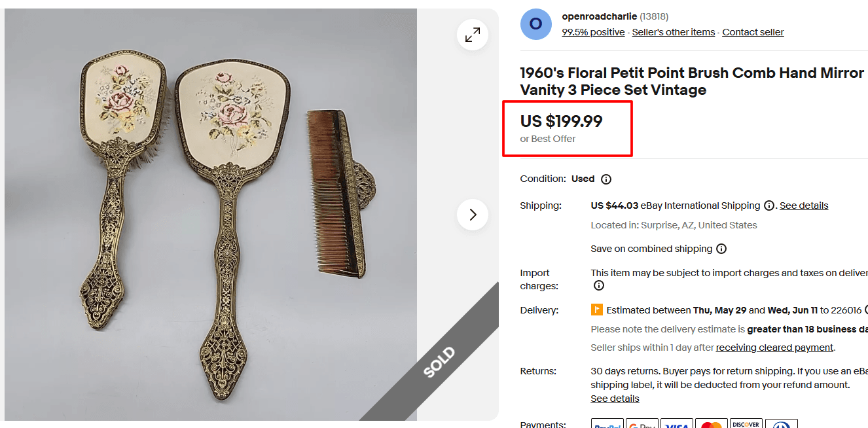Click the Discover payment icon
This screenshot has width=868, height=428.
746,425
